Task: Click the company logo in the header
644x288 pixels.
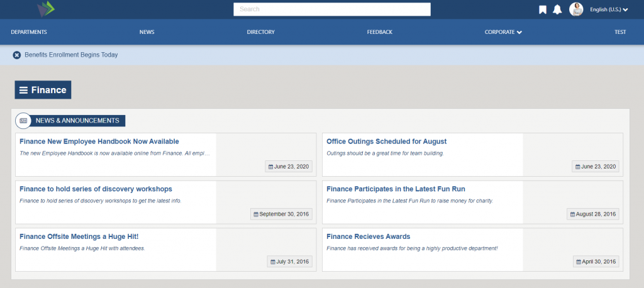Action: coord(45,9)
